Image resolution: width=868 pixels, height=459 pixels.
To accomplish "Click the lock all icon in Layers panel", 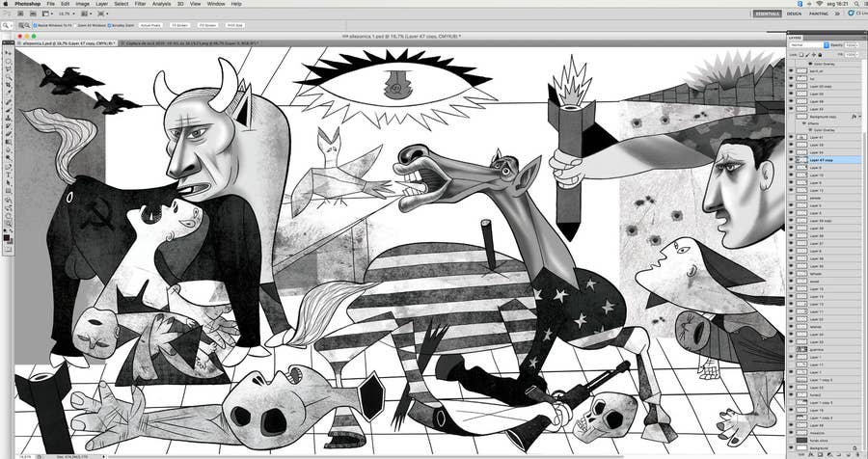I will click(x=820, y=55).
